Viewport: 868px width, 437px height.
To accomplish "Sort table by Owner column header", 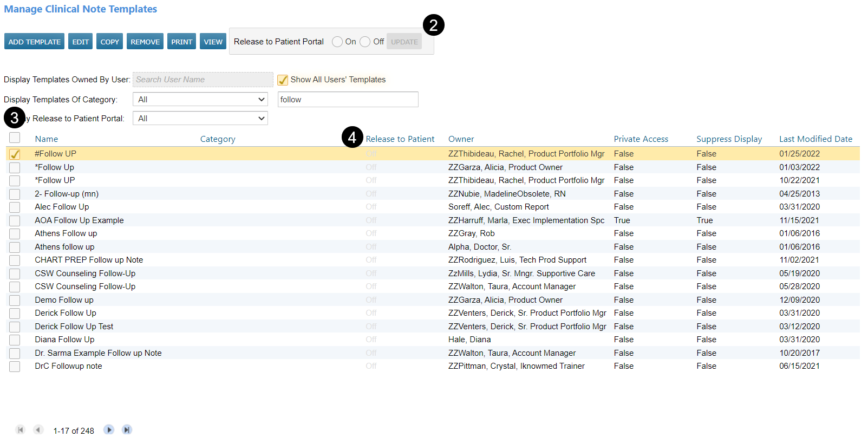I will (461, 139).
